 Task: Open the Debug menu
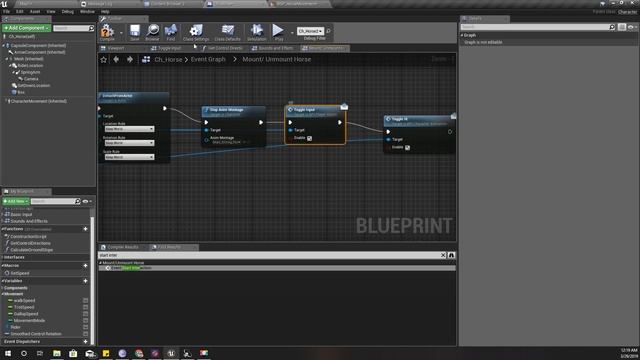[x=68, y=12]
